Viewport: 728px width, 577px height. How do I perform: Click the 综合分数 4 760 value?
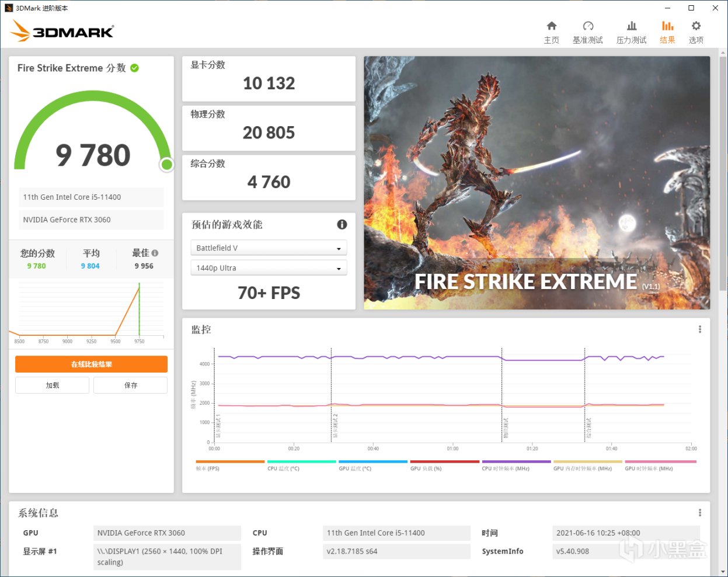pos(269,182)
